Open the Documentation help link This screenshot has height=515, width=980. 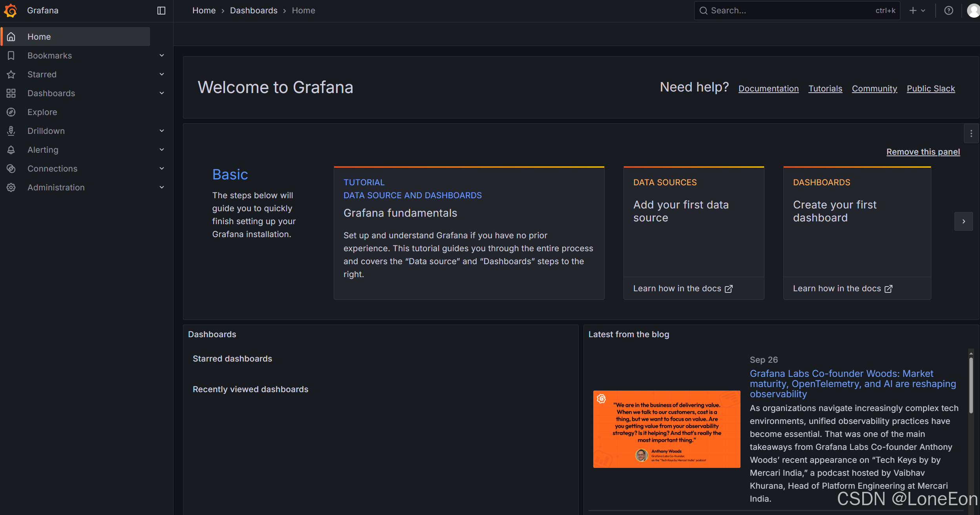[768, 89]
